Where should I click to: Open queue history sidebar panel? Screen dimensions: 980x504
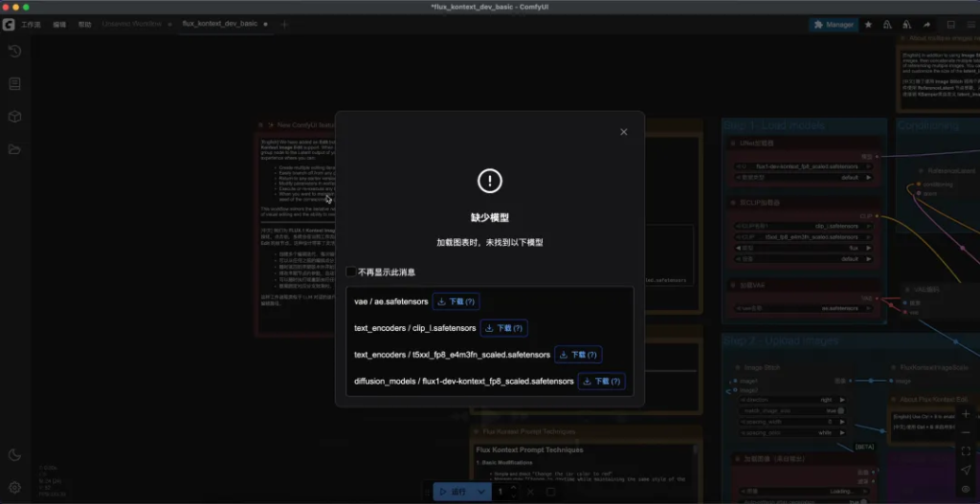pos(15,52)
